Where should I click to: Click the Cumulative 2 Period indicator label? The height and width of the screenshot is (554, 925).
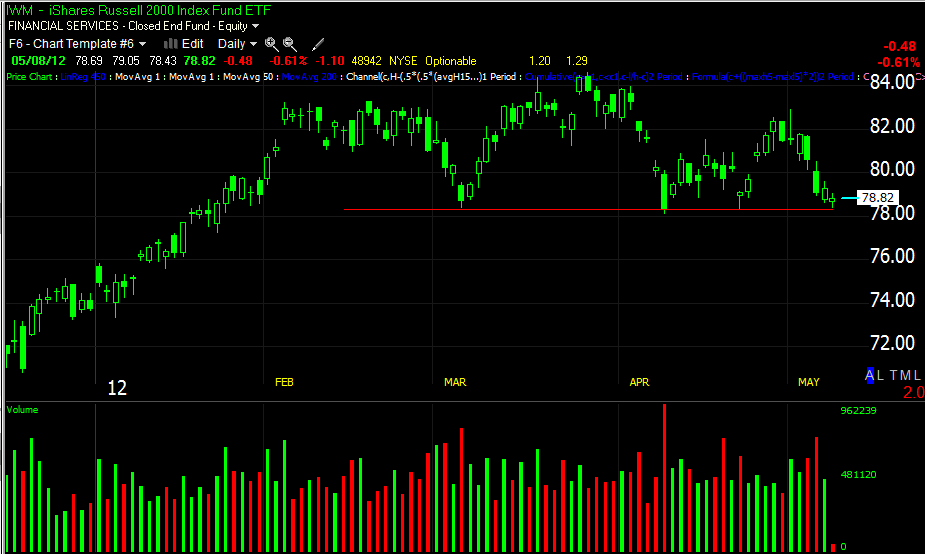pos(603,77)
